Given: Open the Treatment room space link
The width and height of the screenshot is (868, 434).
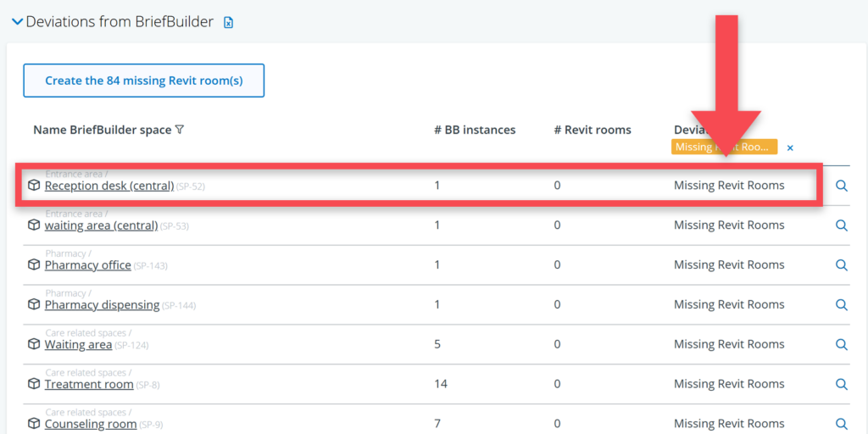Looking at the screenshot, I should click(x=89, y=385).
